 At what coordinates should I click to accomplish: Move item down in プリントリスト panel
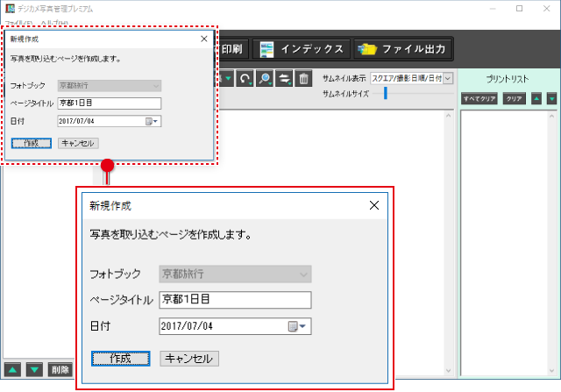click(x=551, y=98)
